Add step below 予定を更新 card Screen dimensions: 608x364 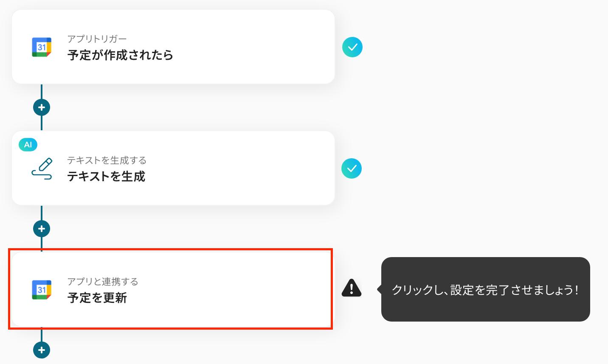[42, 350]
